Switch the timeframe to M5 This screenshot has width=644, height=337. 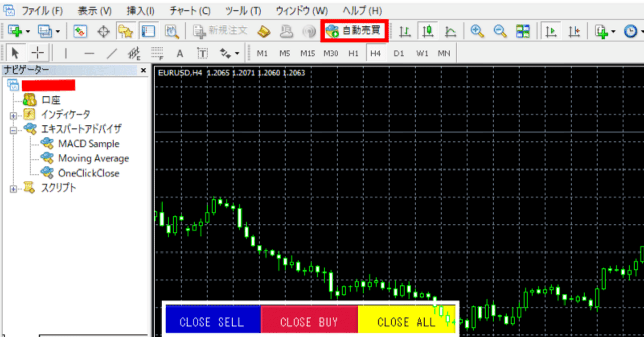click(285, 53)
